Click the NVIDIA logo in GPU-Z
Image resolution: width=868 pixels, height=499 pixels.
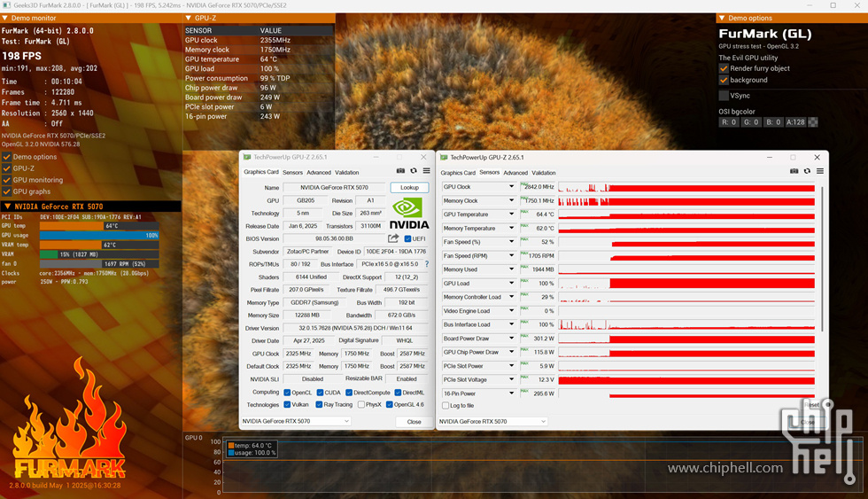pos(409,214)
